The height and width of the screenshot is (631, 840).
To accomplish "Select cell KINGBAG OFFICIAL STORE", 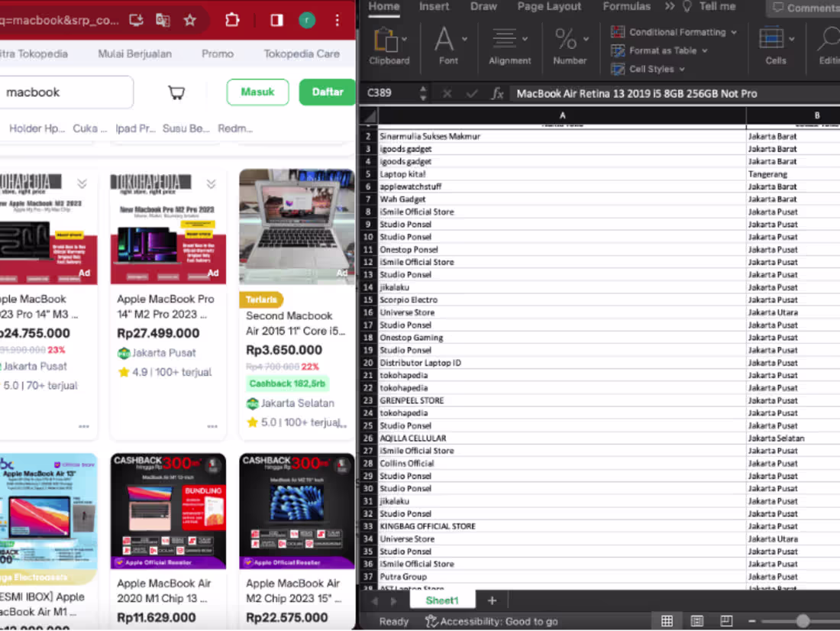I will pos(562,526).
